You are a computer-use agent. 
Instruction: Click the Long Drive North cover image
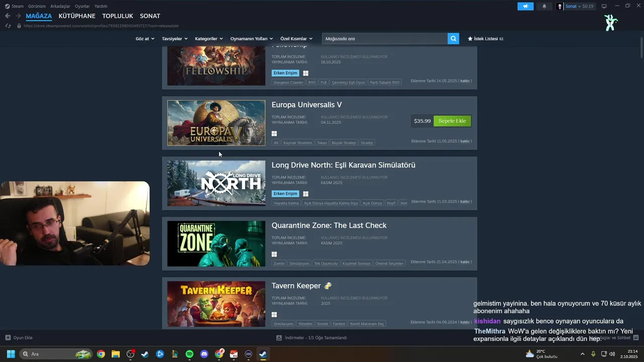pos(216,184)
